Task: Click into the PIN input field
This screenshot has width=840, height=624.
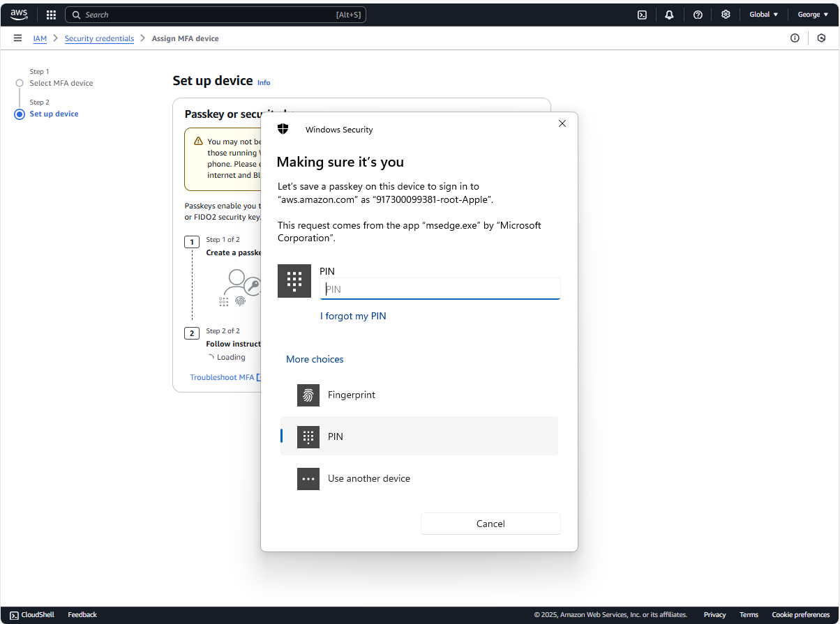Action: (x=440, y=289)
